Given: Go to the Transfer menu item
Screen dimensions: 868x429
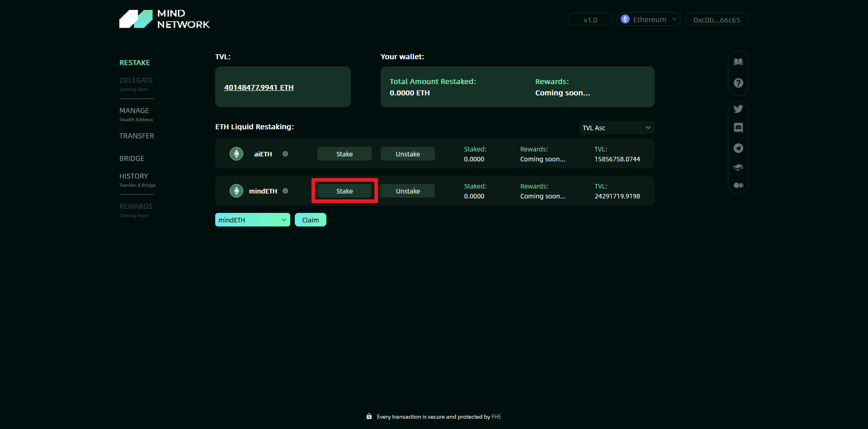Looking at the screenshot, I should click(x=137, y=136).
